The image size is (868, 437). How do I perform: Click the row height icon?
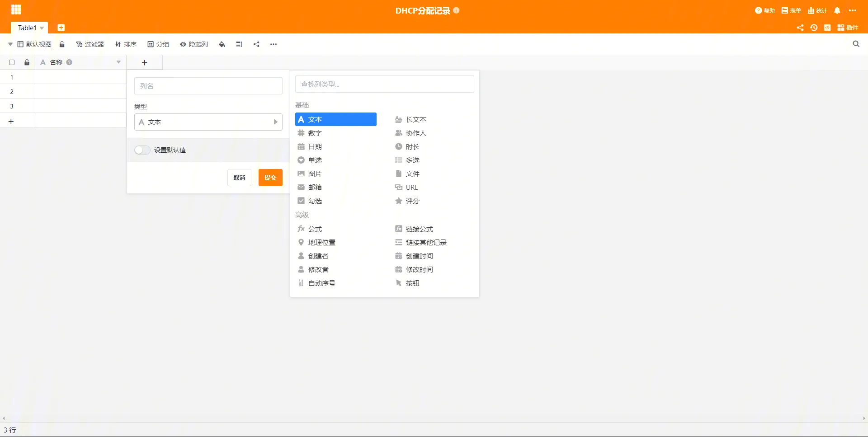coord(239,44)
